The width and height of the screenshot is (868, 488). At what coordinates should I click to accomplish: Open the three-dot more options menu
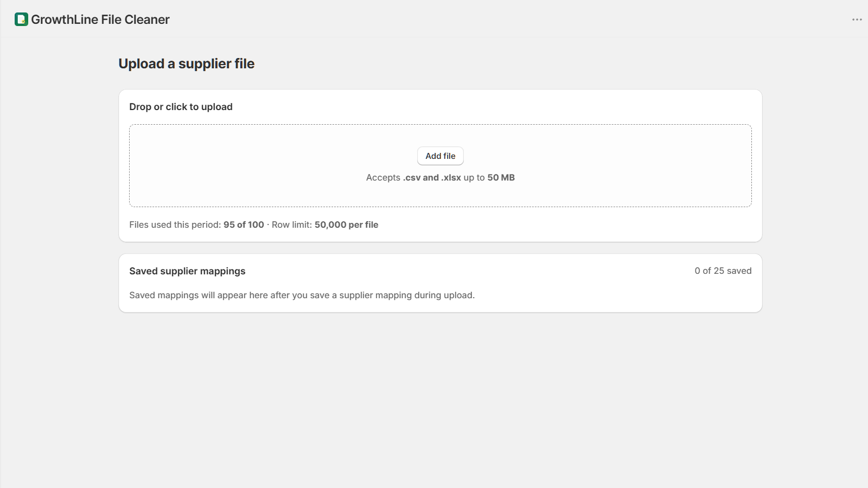(857, 20)
